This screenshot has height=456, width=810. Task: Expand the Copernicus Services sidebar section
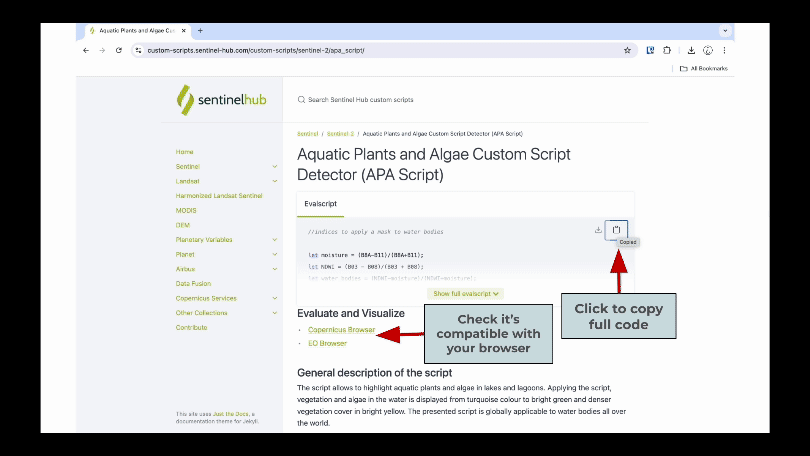[275, 298]
